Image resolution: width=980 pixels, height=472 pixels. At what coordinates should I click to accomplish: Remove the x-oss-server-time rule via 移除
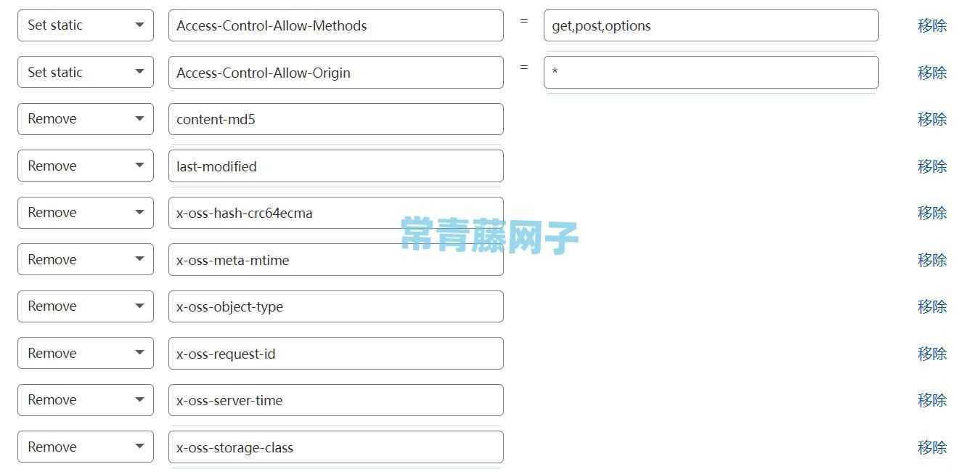[932, 400]
